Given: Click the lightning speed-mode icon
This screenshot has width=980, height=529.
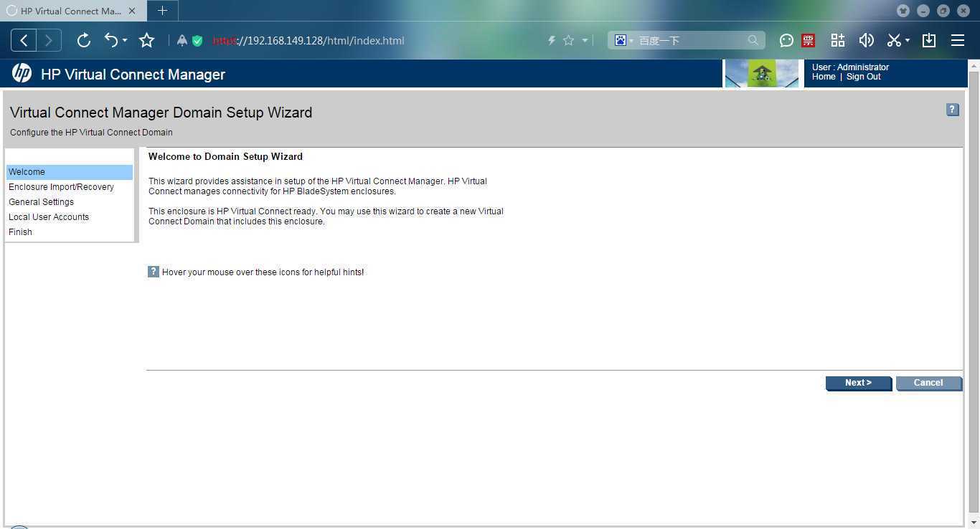Looking at the screenshot, I should pyautogui.click(x=552, y=41).
